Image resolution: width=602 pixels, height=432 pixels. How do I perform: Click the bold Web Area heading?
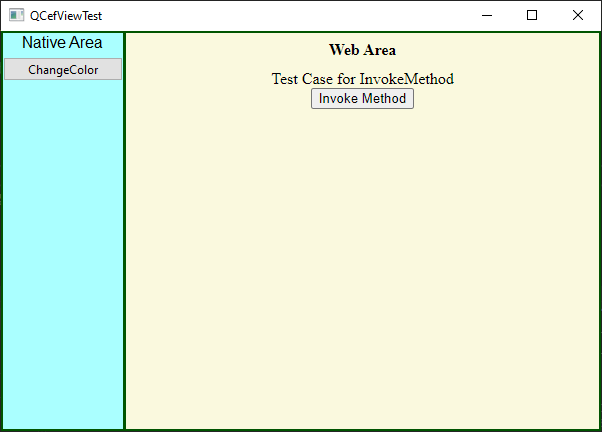(x=362, y=50)
